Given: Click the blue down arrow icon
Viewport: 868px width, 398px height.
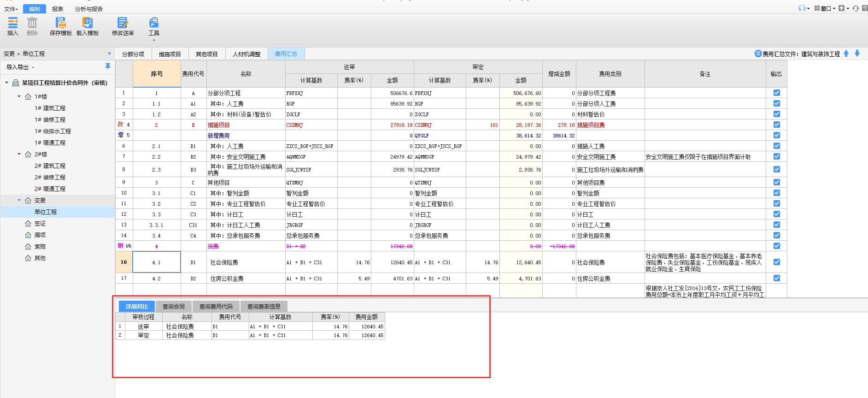Looking at the screenshot, I should 857,53.
